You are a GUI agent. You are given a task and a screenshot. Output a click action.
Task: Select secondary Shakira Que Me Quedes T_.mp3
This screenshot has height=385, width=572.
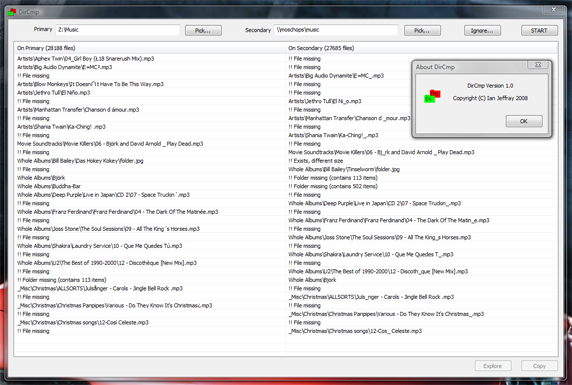pos(371,254)
